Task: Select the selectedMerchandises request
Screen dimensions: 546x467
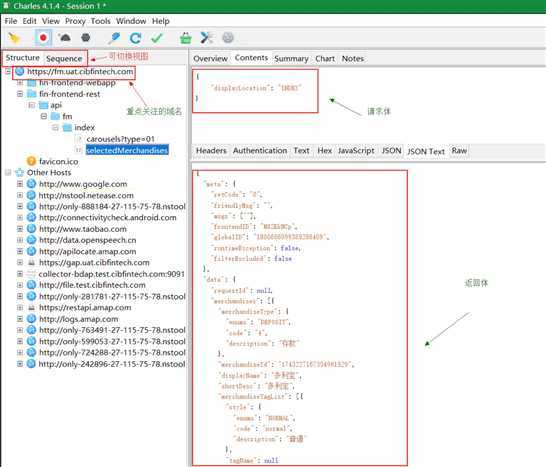Action: pos(127,150)
